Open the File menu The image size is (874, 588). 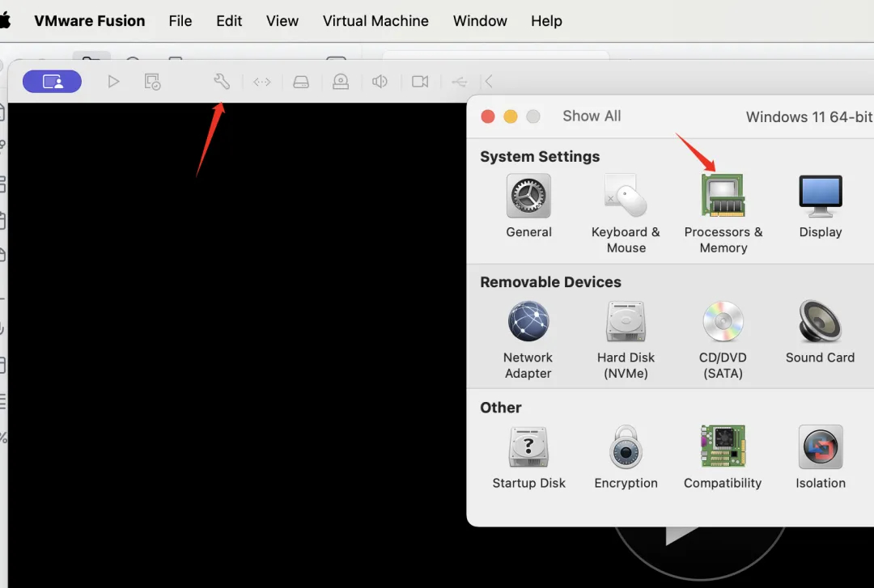[180, 20]
